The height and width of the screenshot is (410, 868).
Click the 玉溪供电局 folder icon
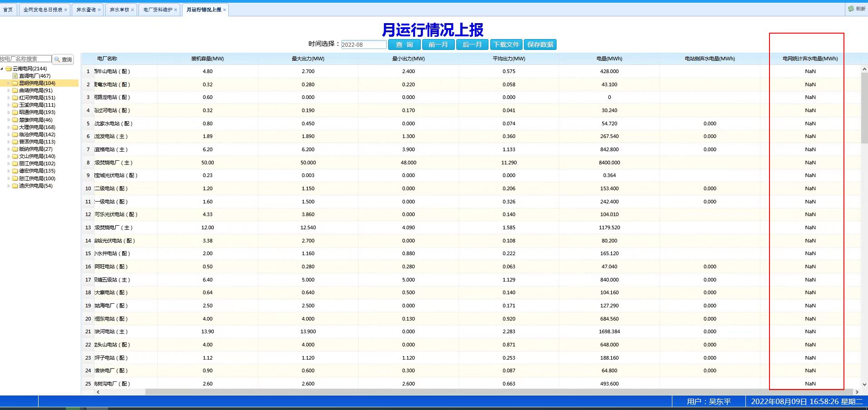click(15, 105)
